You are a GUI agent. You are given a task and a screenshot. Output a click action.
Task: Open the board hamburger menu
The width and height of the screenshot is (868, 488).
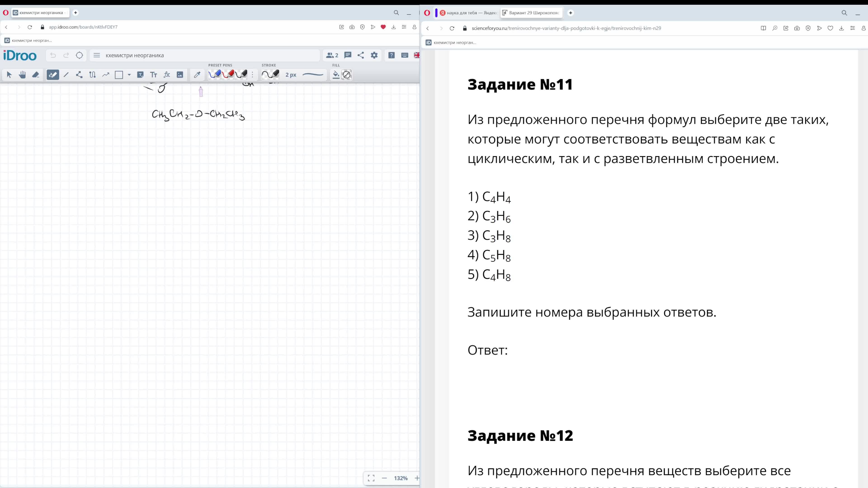coord(97,55)
